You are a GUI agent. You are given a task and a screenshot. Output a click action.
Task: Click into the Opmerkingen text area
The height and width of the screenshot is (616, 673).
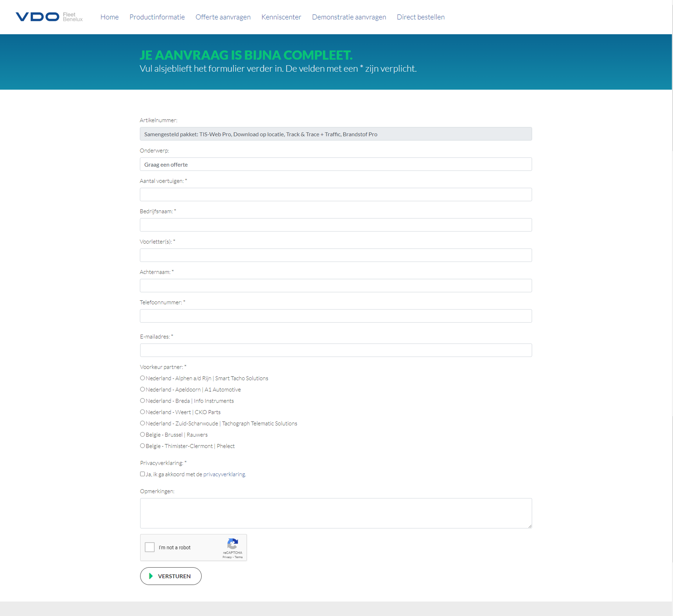[x=336, y=513]
